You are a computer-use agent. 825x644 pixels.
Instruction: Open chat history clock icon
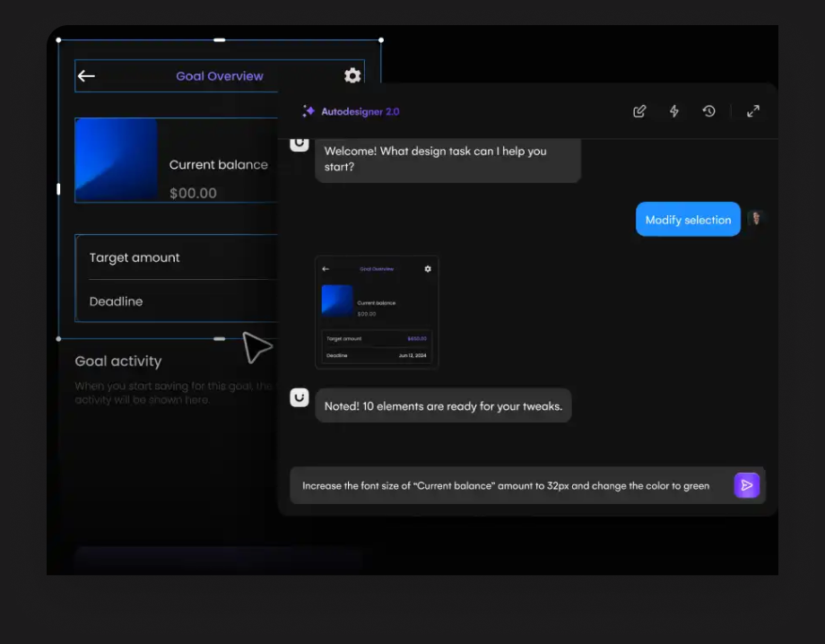[708, 111]
